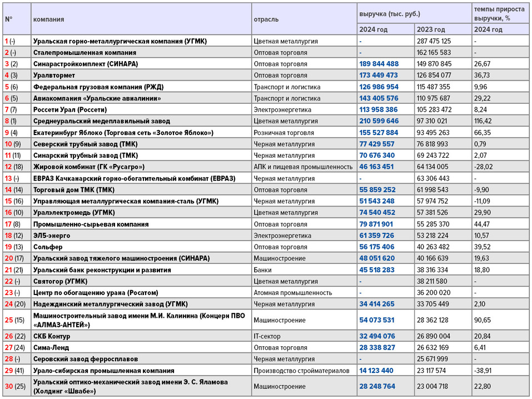Click the '№' column header
The height and width of the screenshot is (399, 532).
click(9, 19)
